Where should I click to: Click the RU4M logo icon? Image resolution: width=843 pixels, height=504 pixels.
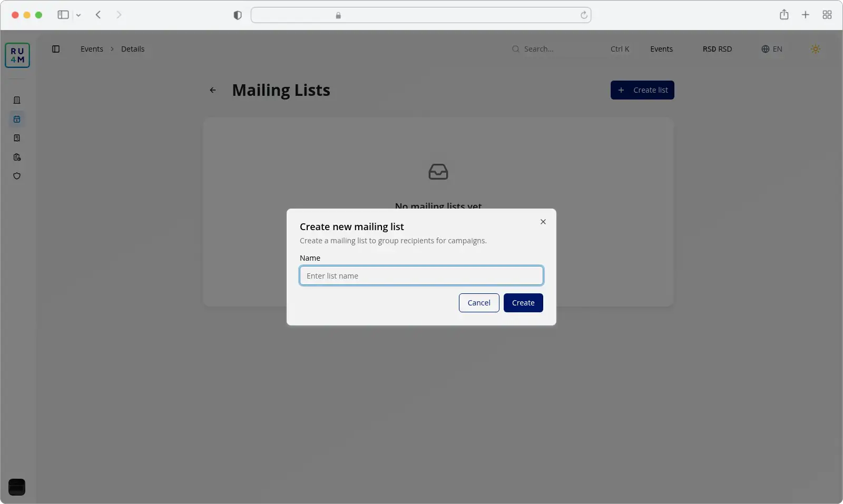pos(17,55)
